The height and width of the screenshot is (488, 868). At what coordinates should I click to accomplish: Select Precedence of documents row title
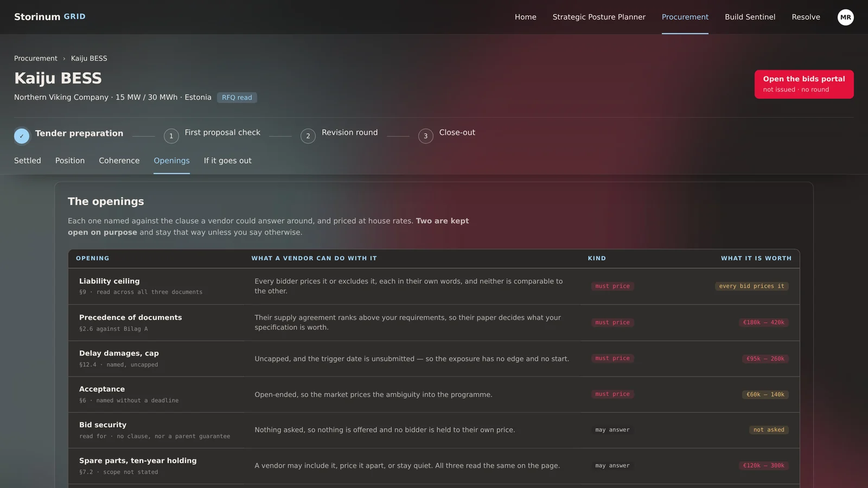(x=131, y=317)
